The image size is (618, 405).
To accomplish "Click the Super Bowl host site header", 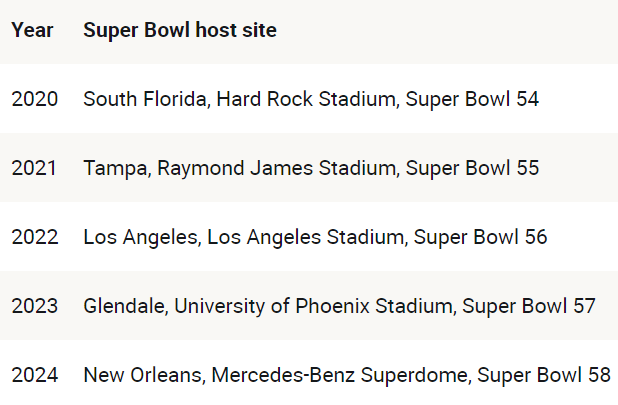I will pos(180,31).
